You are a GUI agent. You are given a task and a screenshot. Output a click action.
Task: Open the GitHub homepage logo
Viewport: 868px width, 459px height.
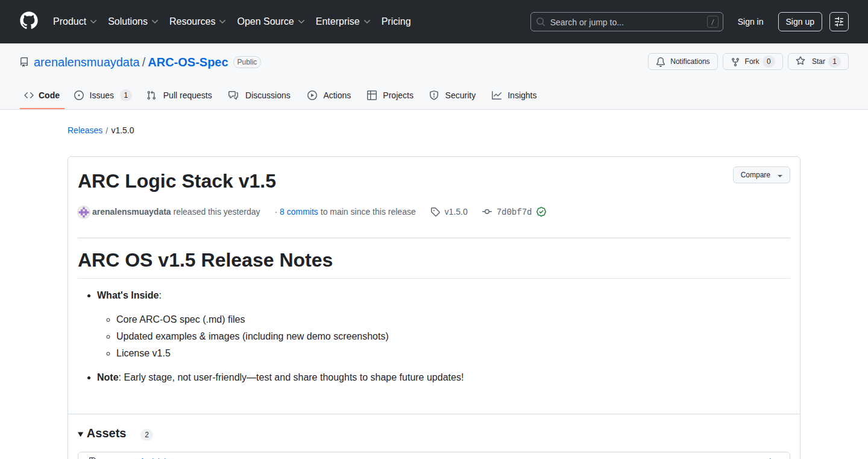(29, 21)
